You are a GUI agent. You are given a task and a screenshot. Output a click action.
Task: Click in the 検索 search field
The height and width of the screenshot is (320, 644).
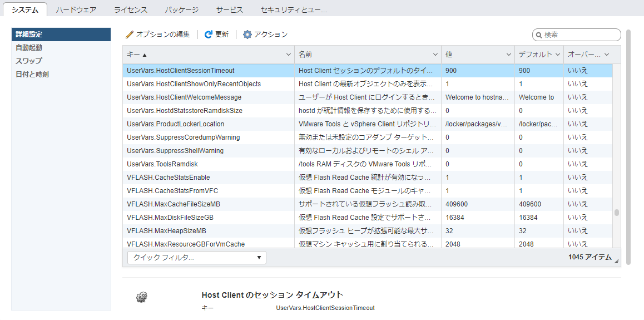coord(577,35)
